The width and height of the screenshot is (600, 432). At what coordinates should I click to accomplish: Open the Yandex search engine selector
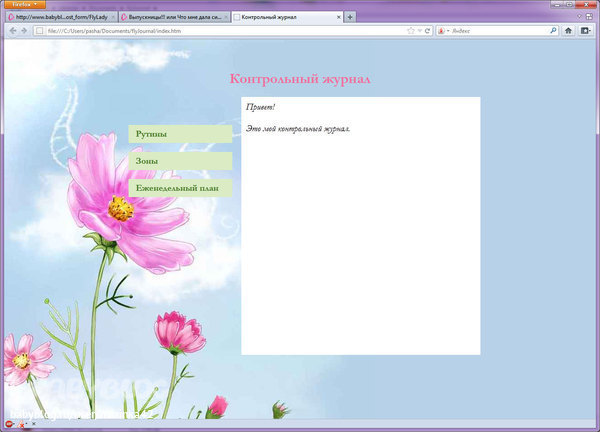[443, 31]
